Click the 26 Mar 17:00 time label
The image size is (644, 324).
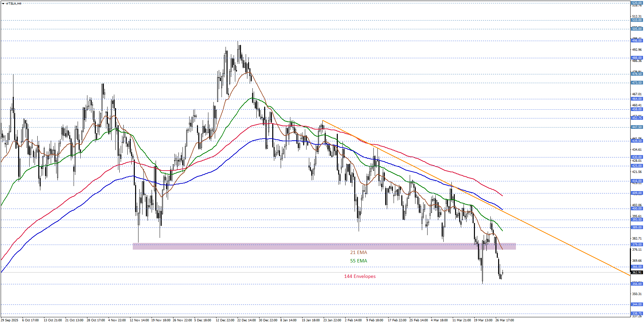(505, 320)
